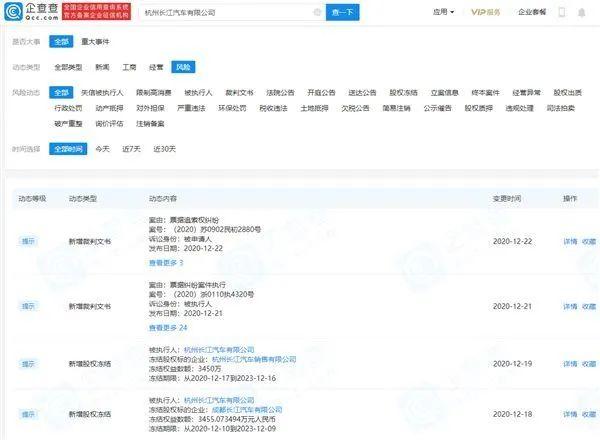Filter by 股权冻结
The image size is (600, 440).
[x=403, y=93]
